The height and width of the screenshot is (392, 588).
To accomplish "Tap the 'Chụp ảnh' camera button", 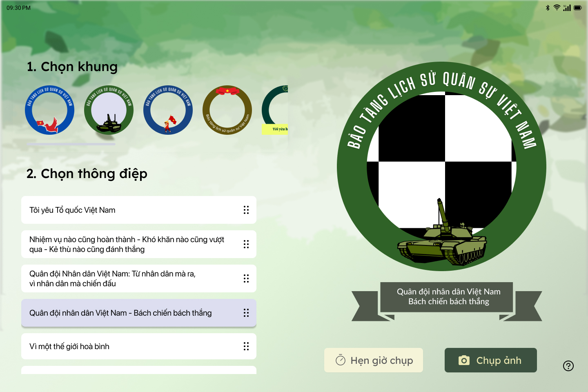I will coord(490,360).
